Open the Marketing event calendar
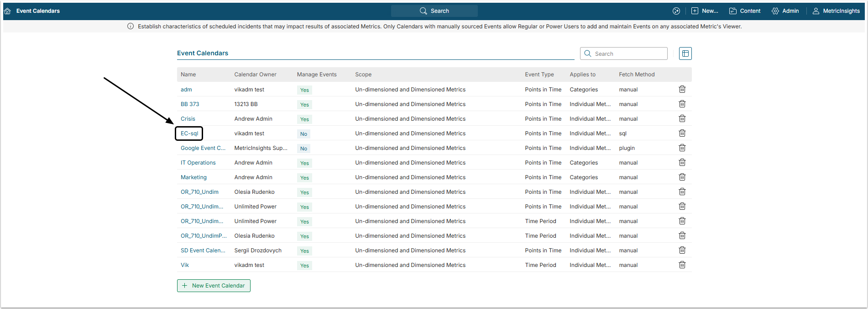This screenshot has width=868, height=309. [193, 177]
